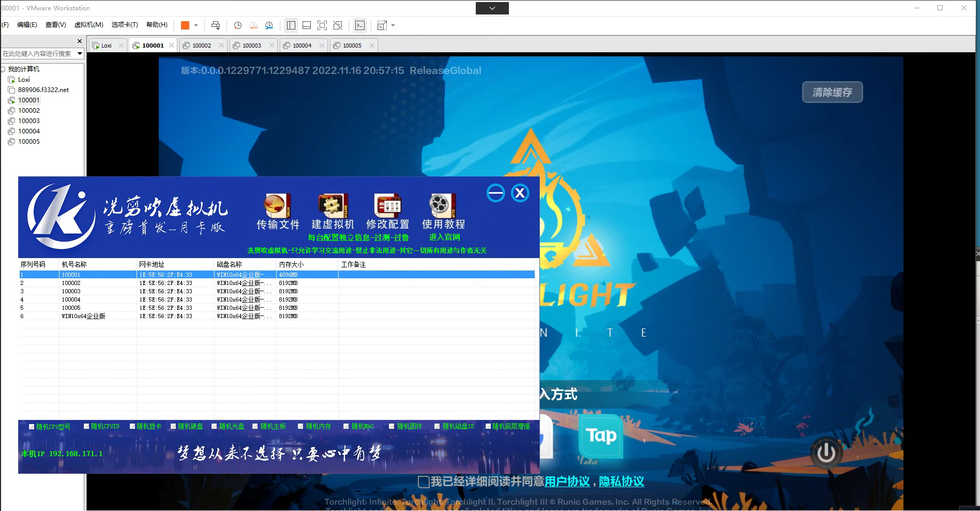
Task: Open the 进入官网 official site link
Action: tap(444, 237)
